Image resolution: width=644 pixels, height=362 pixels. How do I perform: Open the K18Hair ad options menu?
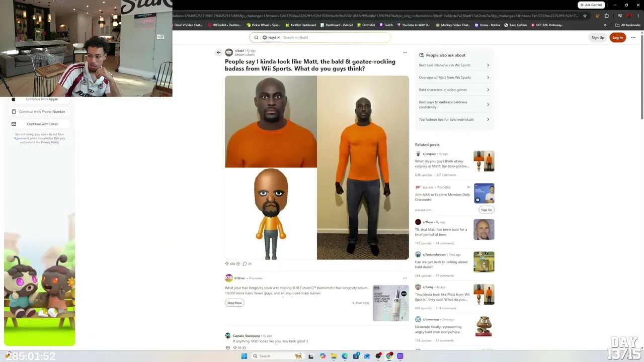coord(405,278)
